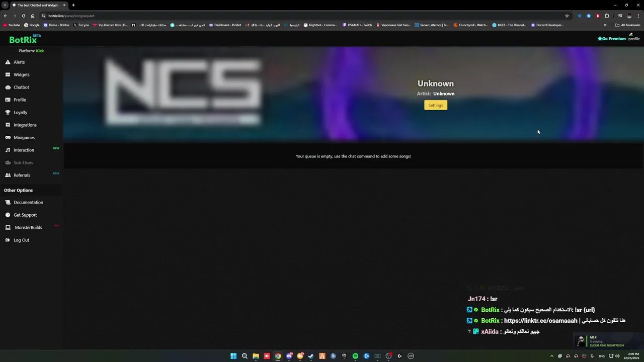Open the YouTube bookmark
The width and height of the screenshot is (644, 362).
pos(12,25)
